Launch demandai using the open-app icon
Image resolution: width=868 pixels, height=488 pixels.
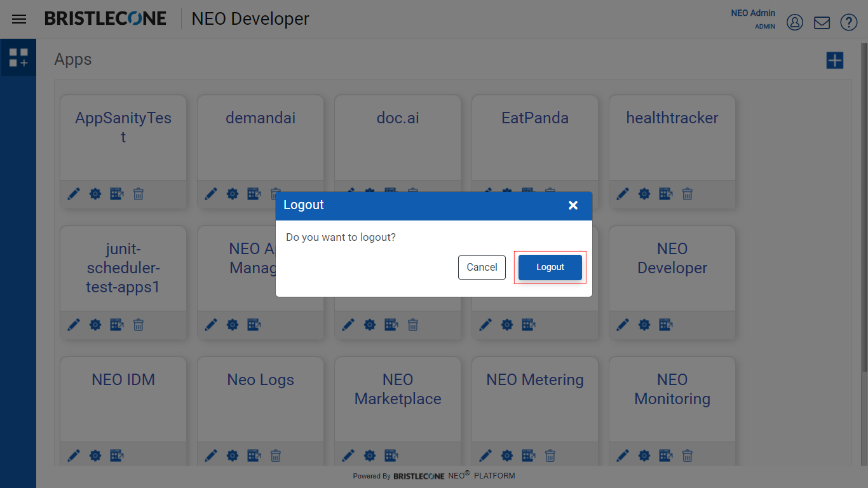[254, 194]
